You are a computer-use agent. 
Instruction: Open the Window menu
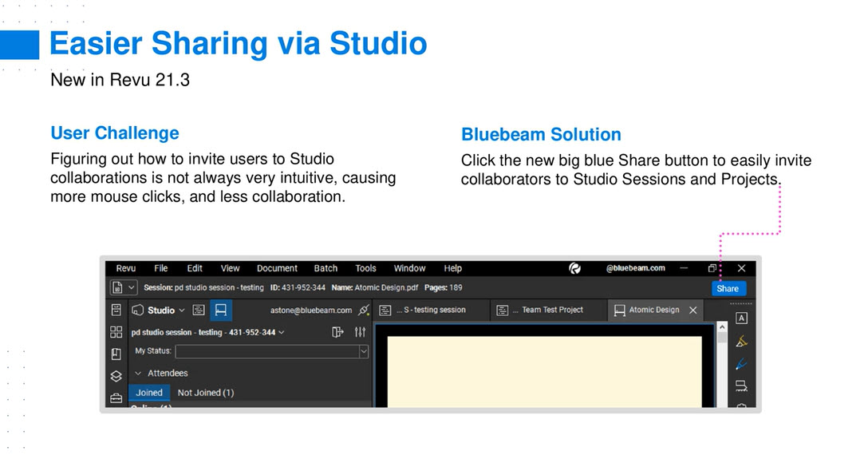[409, 268]
